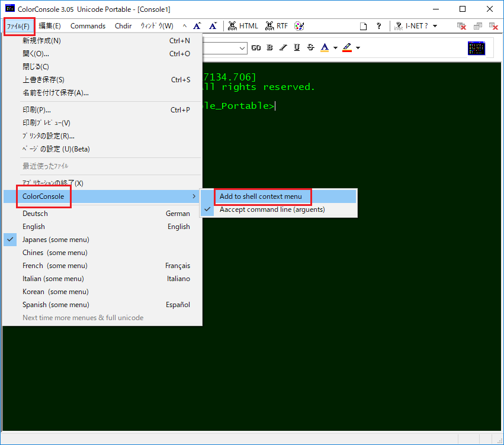The width and height of the screenshot is (504, 445).
Task: Minimize the ColorConsole window
Action: tap(436, 9)
